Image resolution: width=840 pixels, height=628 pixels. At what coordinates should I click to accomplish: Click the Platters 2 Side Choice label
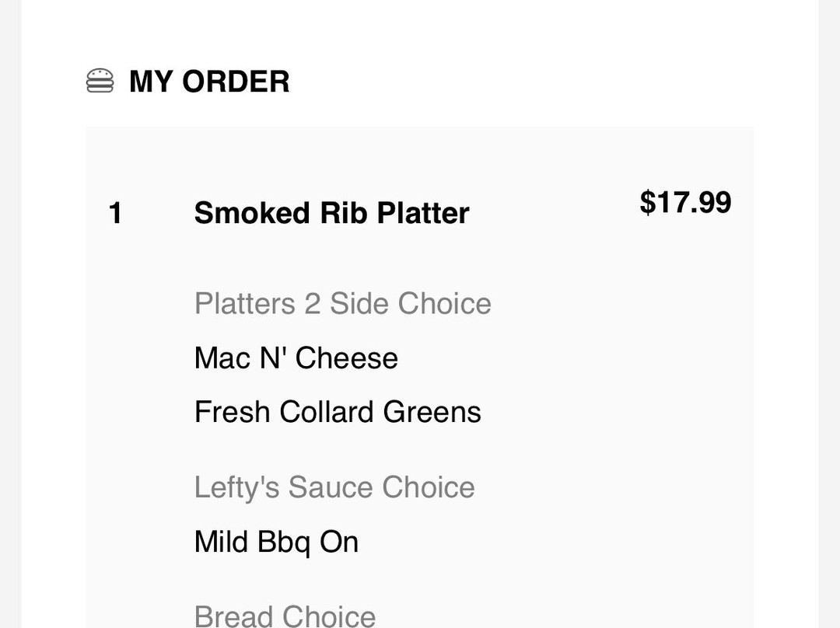point(342,303)
